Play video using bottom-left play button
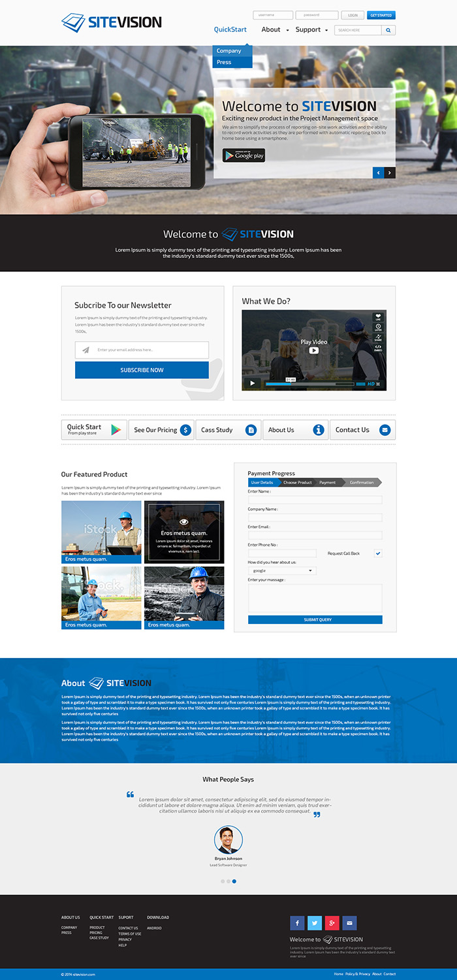 point(253,384)
